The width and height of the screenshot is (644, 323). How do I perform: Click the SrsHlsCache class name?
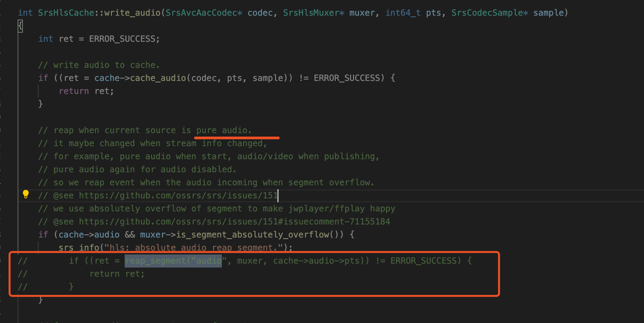tap(66, 13)
